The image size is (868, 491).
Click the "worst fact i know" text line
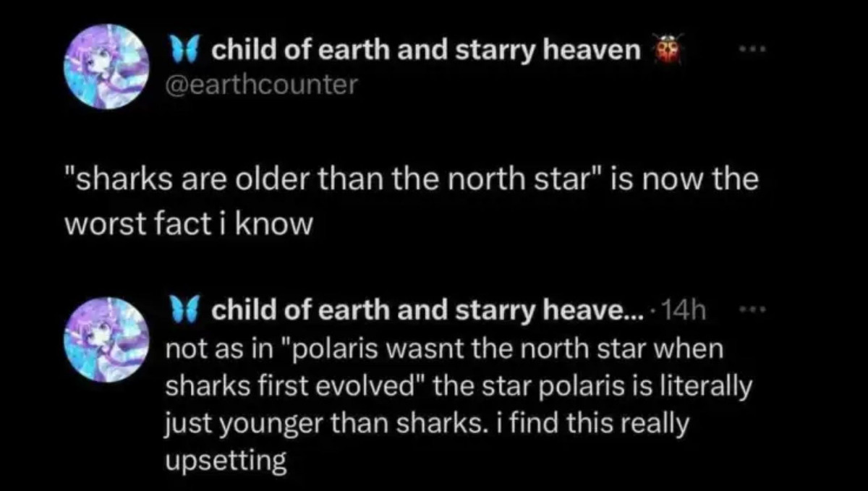[189, 224]
